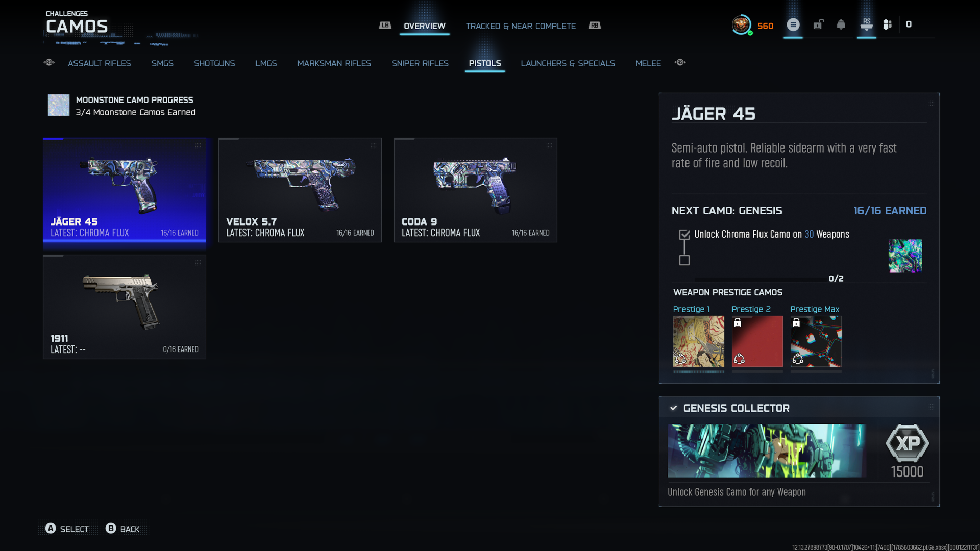
Task: Open the Sniper Rifles category
Action: pyautogui.click(x=420, y=63)
